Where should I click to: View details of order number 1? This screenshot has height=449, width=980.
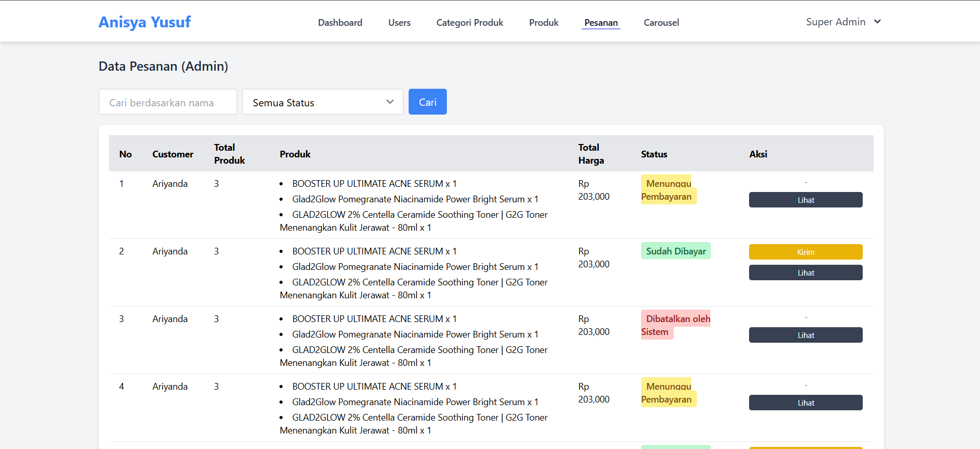[x=805, y=200]
